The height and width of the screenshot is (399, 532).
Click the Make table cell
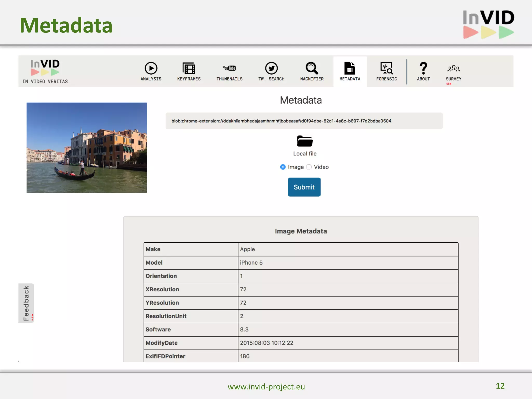(x=191, y=249)
